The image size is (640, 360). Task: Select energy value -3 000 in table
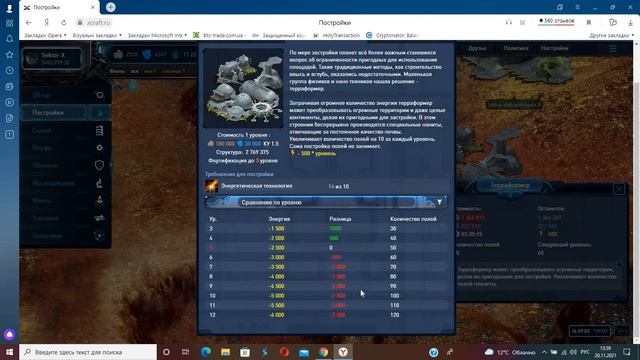tap(277, 257)
